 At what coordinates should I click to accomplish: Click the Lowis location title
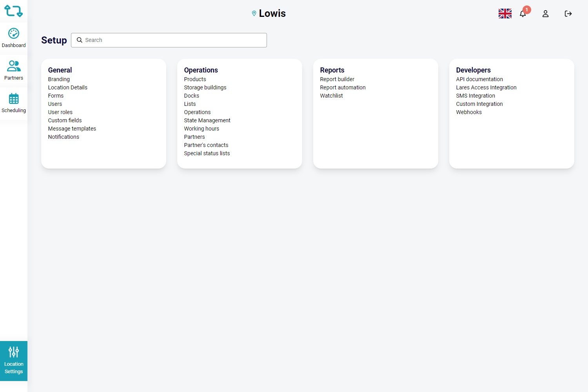click(272, 13)
